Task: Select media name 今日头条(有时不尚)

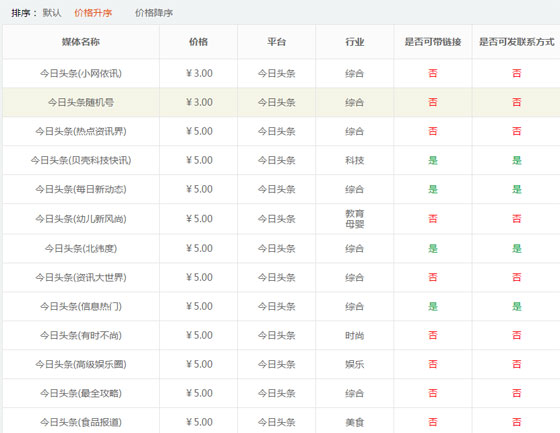Action: pos(81,335)
